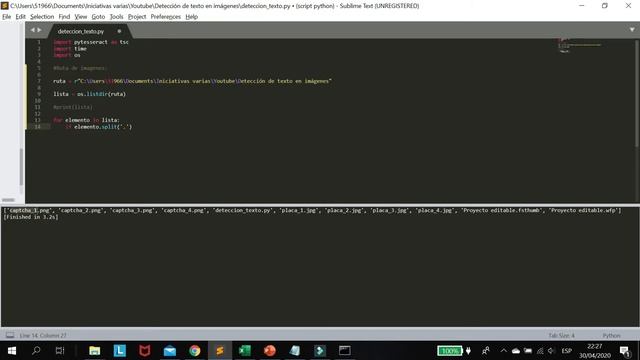The image size is (640, 360).
Task: Open File Explorer from taskbar
Action: pos(95,351)
